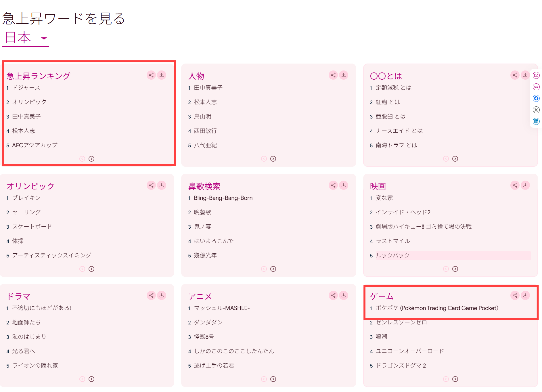The height and width of the screenshot is (392, 542).
Task: Open 鳴潮 game entry
Action: [x=381, y=337]
